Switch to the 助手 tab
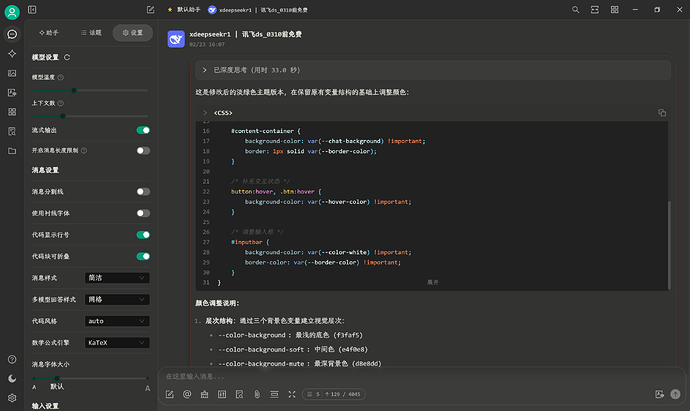 (x=49, y=33)
